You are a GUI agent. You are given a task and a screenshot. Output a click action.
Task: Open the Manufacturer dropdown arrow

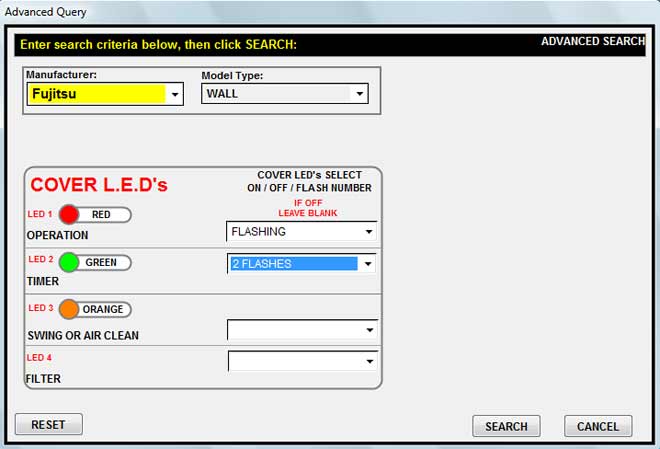tap(175, 95)
